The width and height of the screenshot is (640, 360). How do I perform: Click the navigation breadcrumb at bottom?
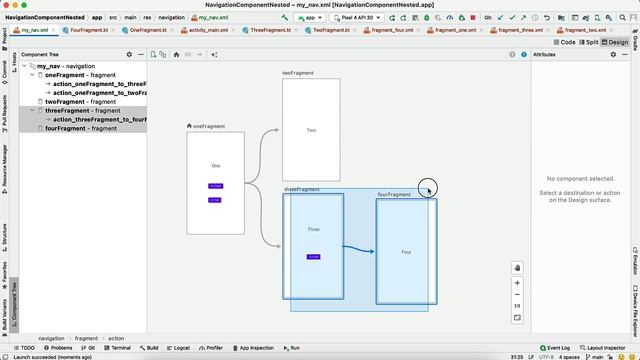[x=51, y=338]
